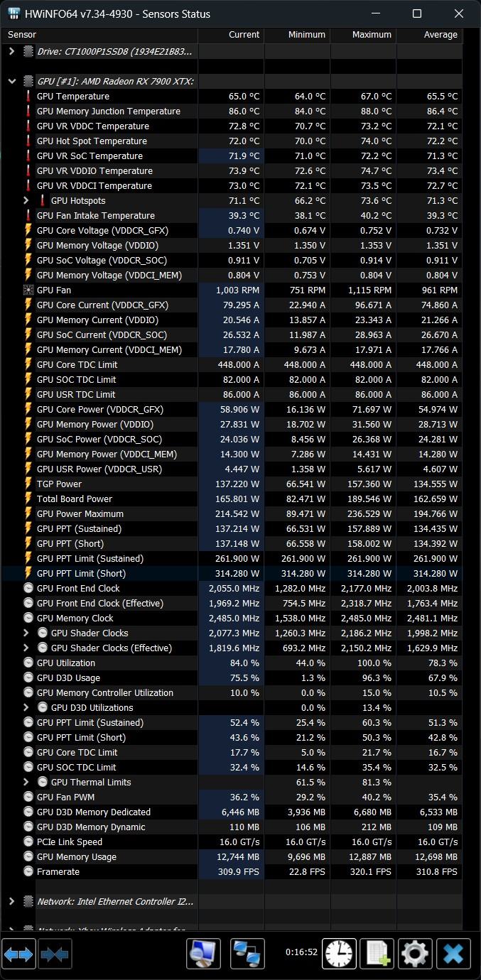Open the network computers sharing icon

[x=247, y=954]
